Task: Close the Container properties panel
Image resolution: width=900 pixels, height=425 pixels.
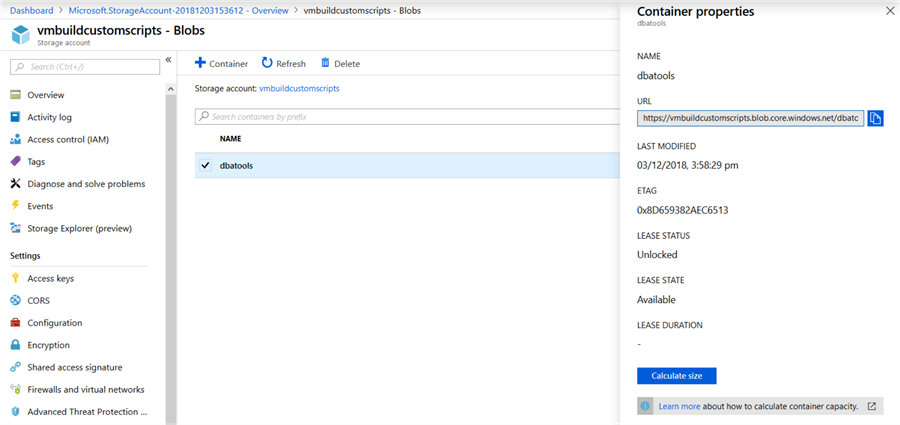Action: coord(890,11)
